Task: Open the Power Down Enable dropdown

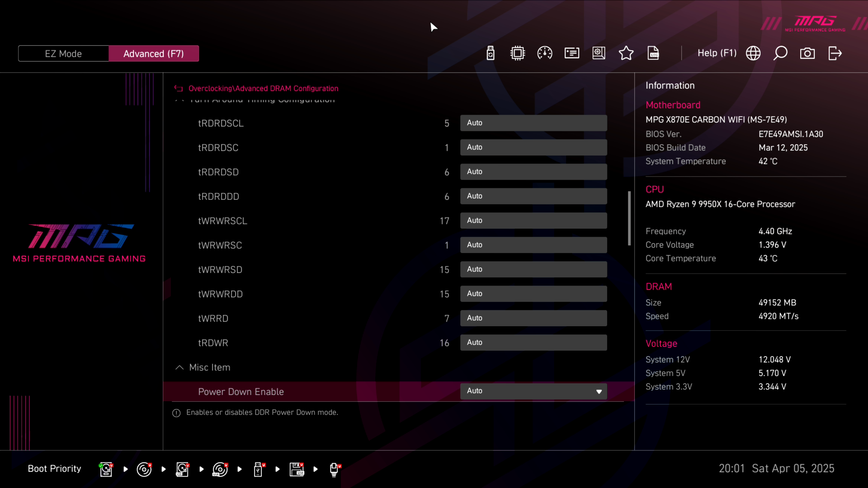Action: pyautogui.click(x=533, y=391)
